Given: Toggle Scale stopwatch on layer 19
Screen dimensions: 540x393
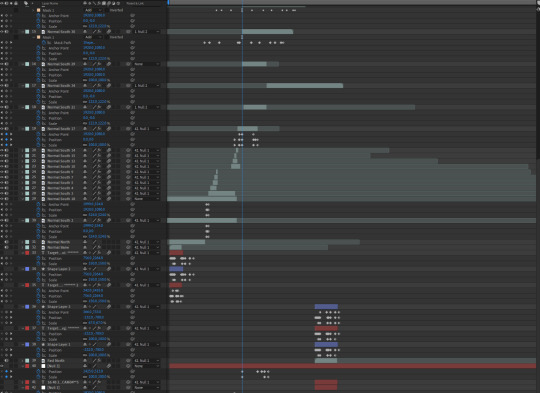Looking at the screenshot, I should [39, 145].
